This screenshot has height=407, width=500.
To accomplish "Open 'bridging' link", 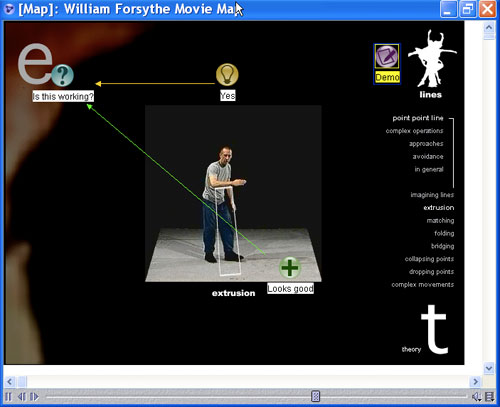I will click(x=443, y=246).
